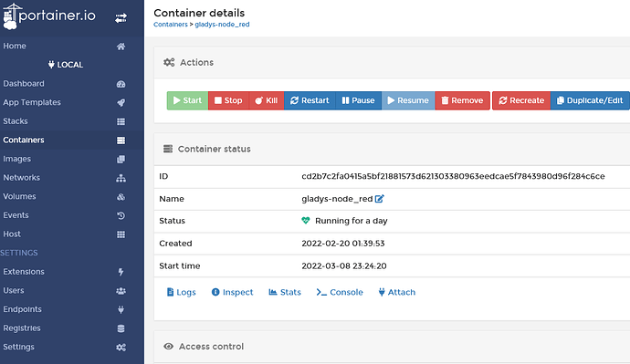Toggle the sidebar collapse arrows icon

pos(121,18)
